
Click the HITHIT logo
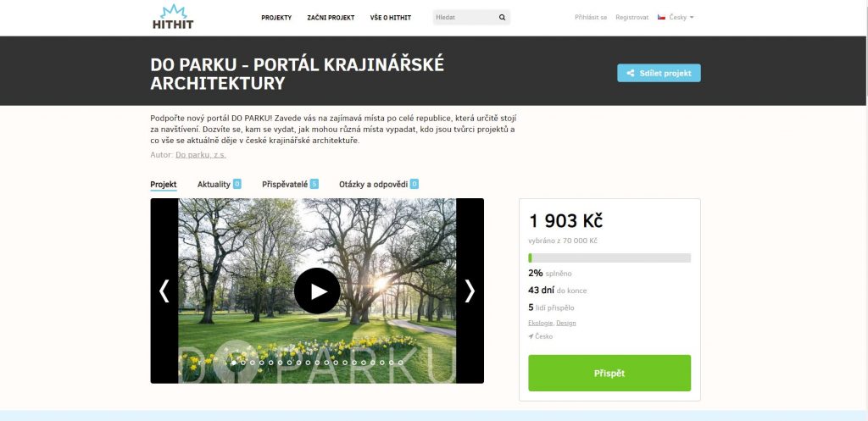click(x=173, y=17)
